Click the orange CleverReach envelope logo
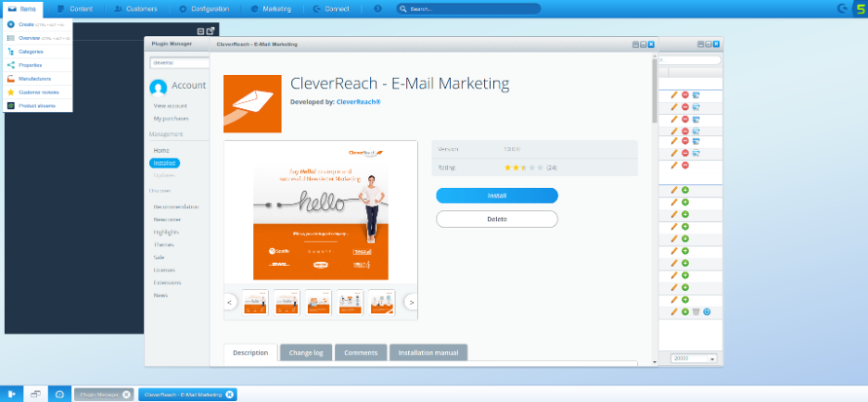 pos(252,104)
